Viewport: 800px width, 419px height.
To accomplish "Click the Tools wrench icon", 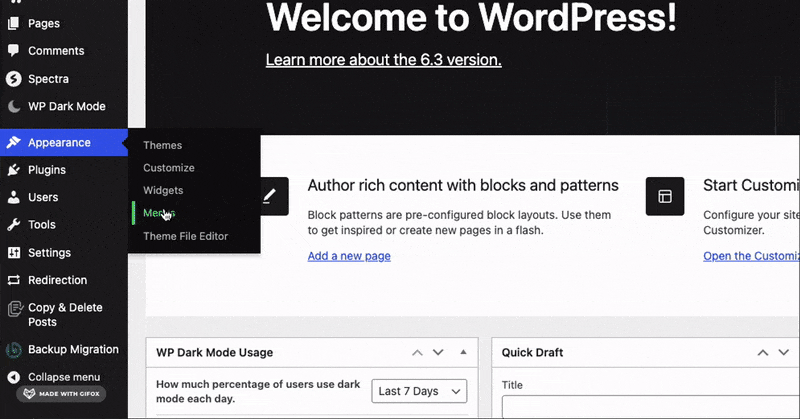I will [14, 225].
